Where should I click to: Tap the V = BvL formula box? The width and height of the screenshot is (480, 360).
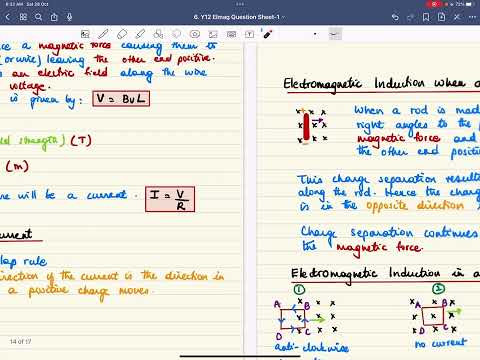(x=121, y=99)
